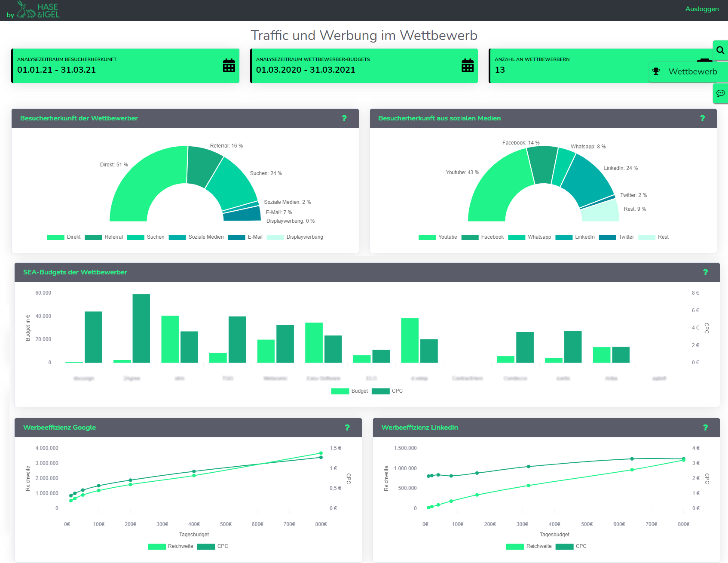This screenshot has width=728, height=563.
Task: Click the Besucherherkunft der Wettbewerber panel title
Action: pos(79,118)
